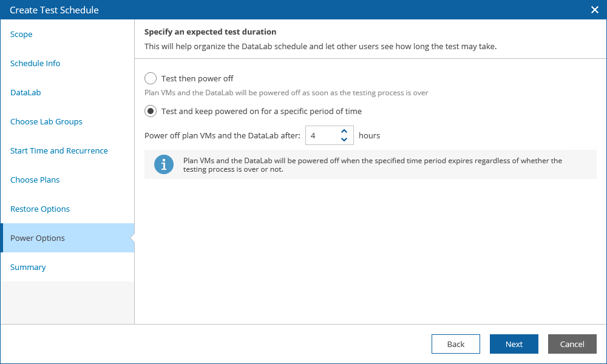Go to the Scope step
The width and height of the screenshot is (607, 364).
[21, 34]
